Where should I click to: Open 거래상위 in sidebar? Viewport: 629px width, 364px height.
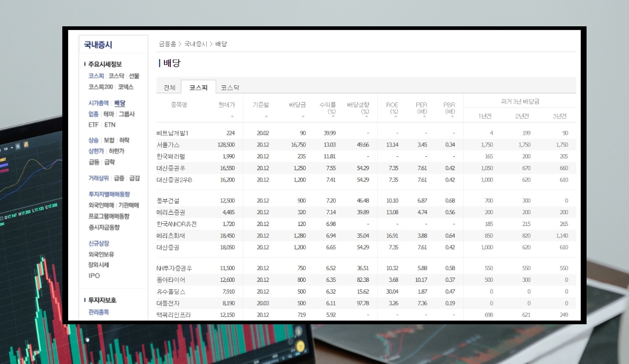coord(99,178)
